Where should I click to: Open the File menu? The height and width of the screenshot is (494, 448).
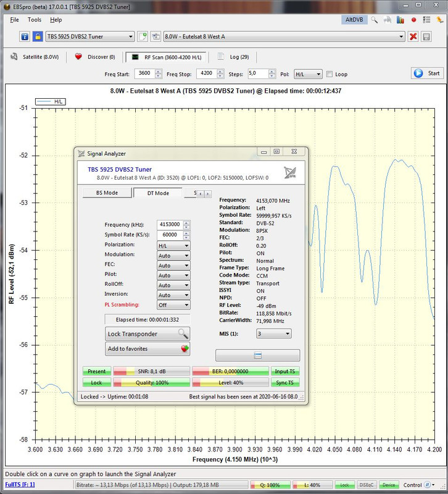14,20
